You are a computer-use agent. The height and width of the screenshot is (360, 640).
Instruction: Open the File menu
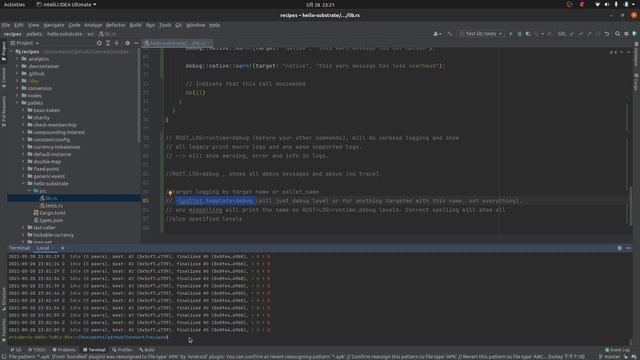point(6,25)
